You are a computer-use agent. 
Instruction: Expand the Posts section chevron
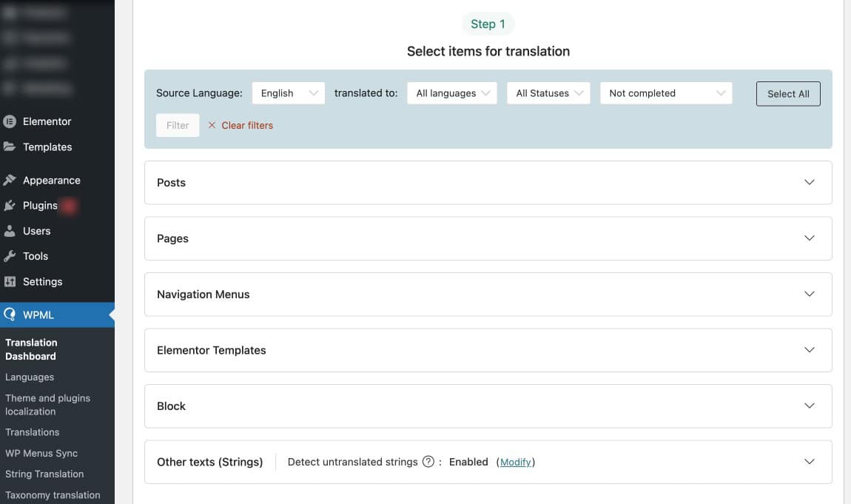coord(810,182)
